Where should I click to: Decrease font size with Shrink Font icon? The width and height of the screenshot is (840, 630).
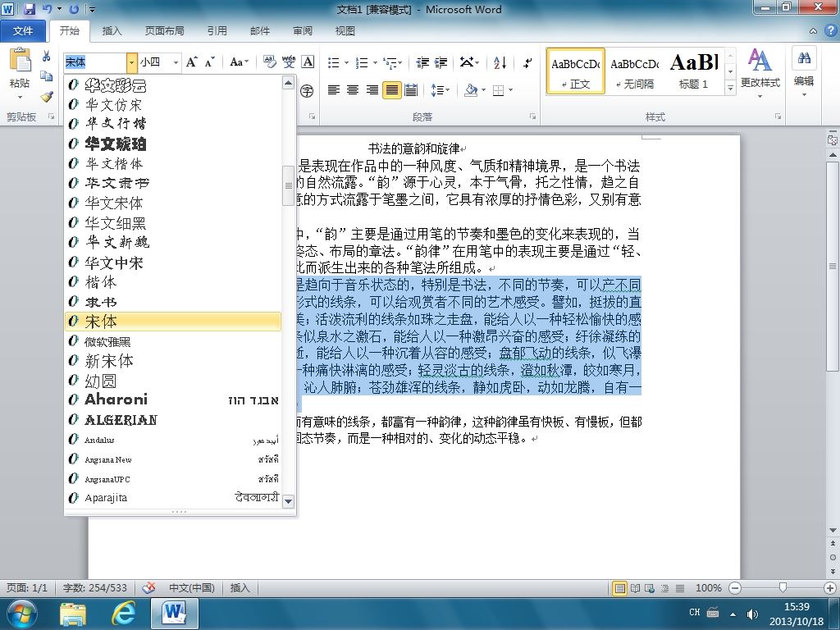(x=209, y=62)
